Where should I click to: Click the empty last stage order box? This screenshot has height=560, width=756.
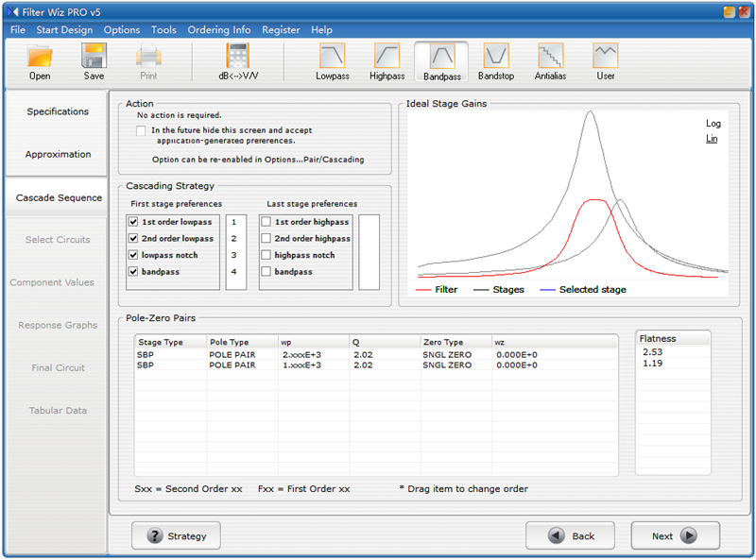pos(369,252)
